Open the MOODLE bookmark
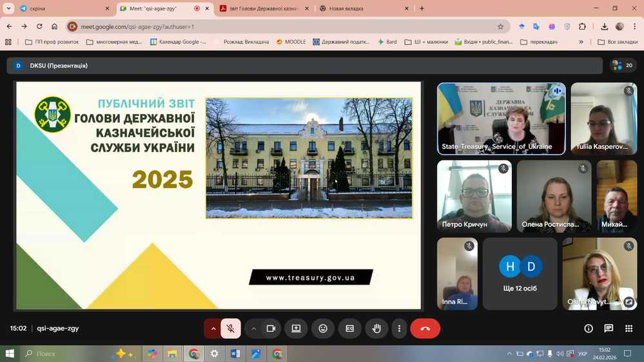This screenshot has height=362, width=644. pos(291,42)
